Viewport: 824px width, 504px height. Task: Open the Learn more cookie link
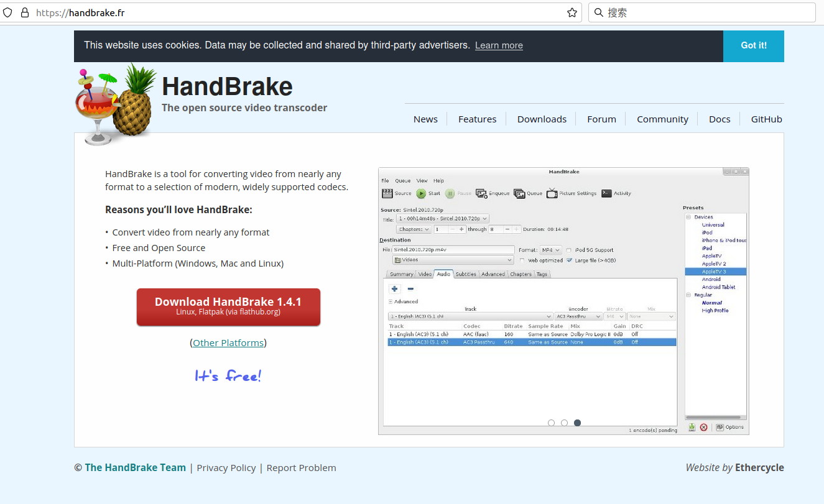[x=499, y=45]
